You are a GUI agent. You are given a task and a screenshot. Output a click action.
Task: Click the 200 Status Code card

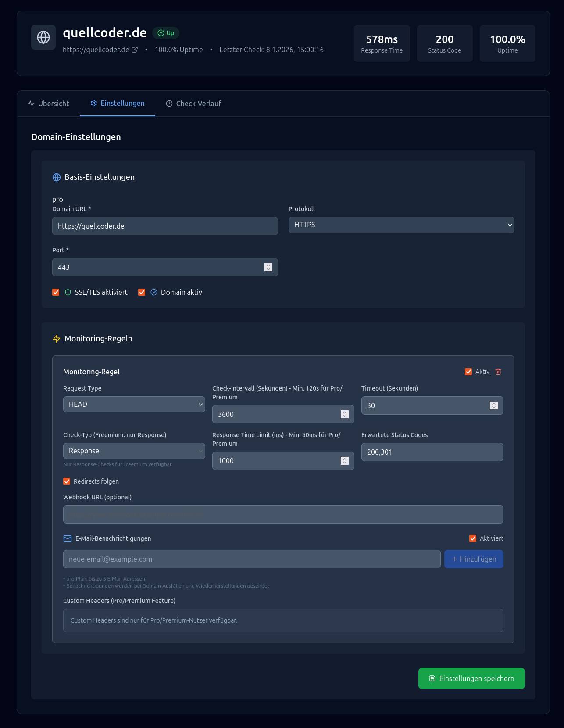[445, 43]
